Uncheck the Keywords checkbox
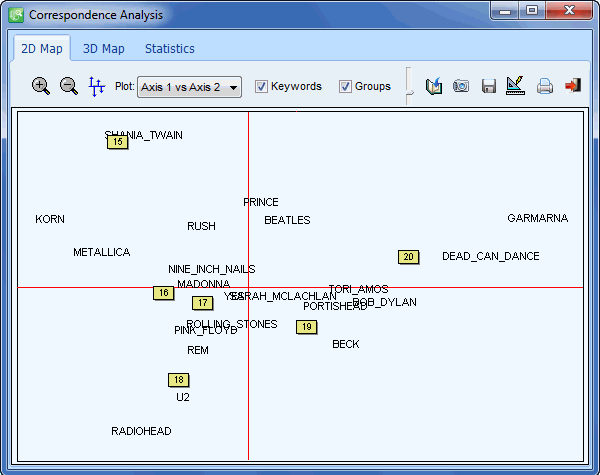600x475 pixels. coord(261,87)
